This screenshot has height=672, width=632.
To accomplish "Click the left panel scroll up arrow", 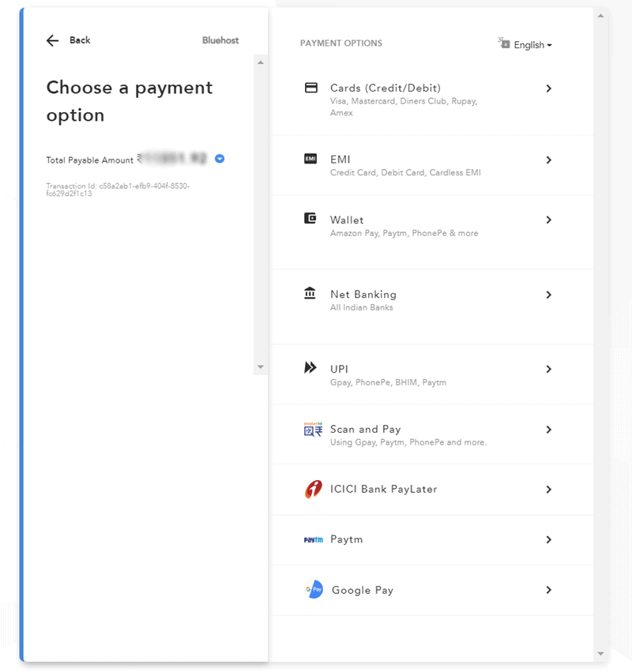I will point(260,62).
